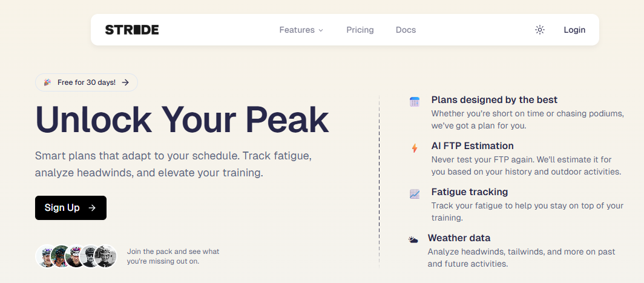Image resolution: width=644 pixels, height=283 pixels.
Task: Click the calendar icon beside Plans
Action: (x=415, y=102)
